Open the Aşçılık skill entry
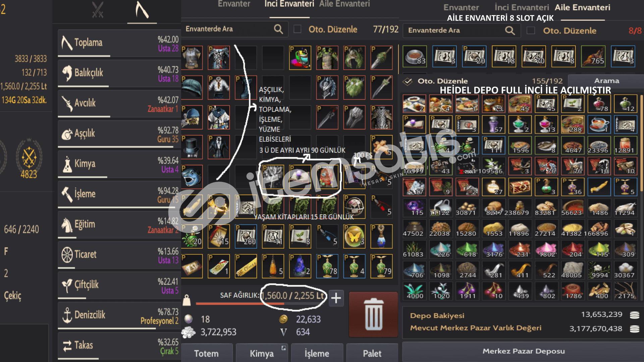Screen dimensions: 644x362 119,134
